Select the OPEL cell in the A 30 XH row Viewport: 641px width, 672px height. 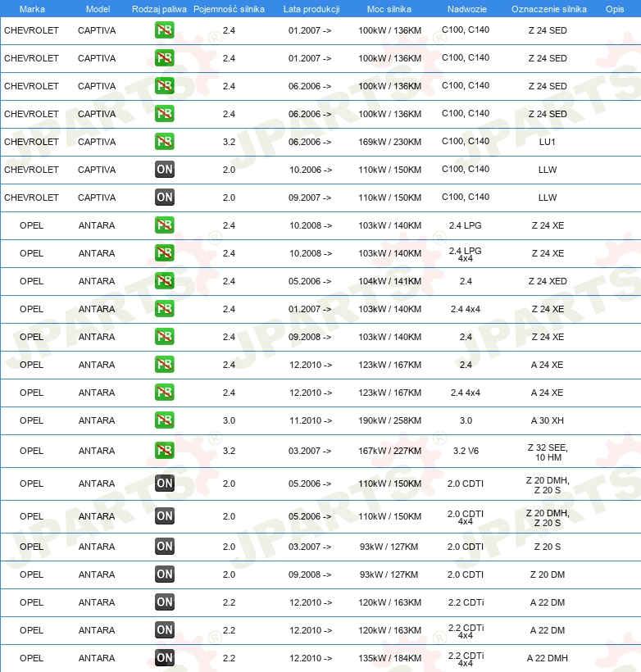point(31,420)
